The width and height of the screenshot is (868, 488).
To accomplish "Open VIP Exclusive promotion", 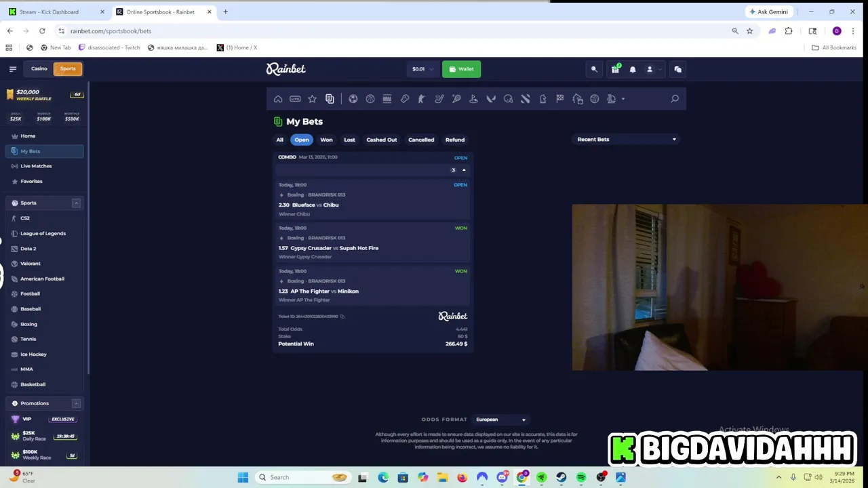I will [x=45, y=419].
